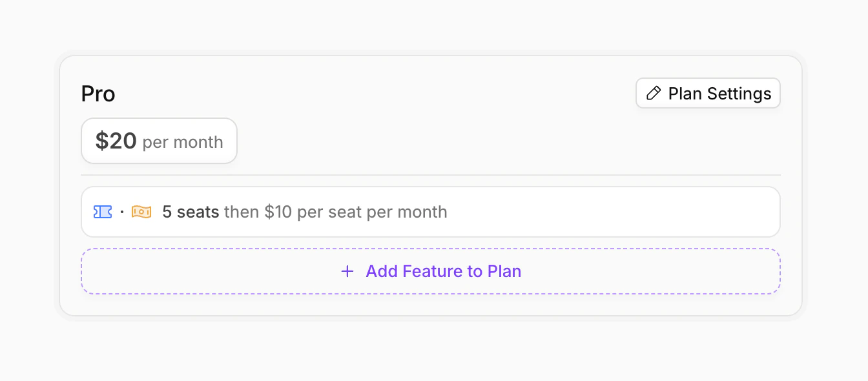Click the "$10" overage price in feature row
The height and width of the screenshot is (381, 868).
point(278,212)
